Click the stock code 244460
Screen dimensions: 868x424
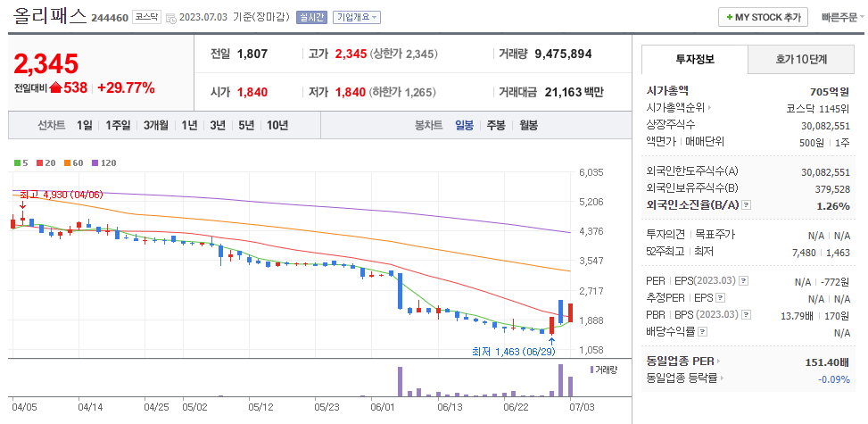click(109, 17)
